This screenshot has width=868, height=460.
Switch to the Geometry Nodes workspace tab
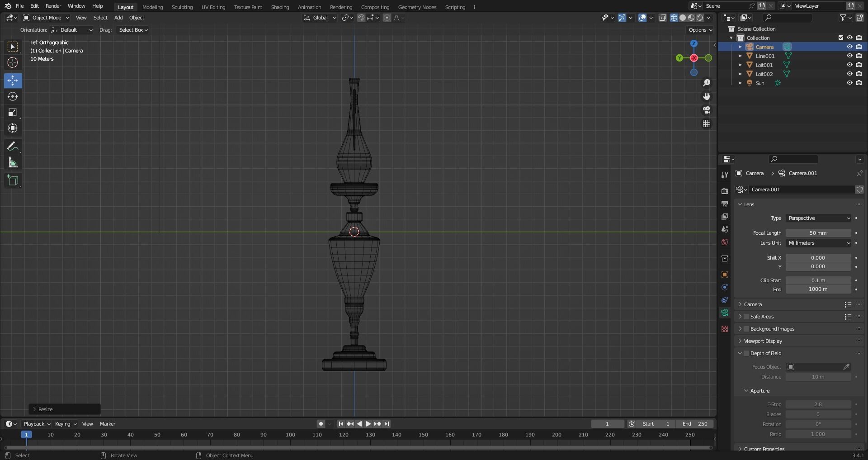click(417, 7)
